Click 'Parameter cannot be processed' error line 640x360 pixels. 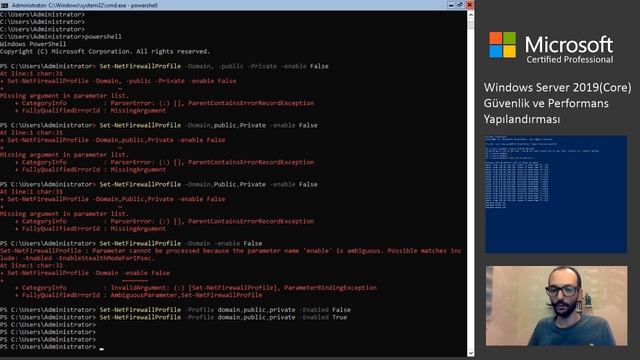tap(231, 251)
